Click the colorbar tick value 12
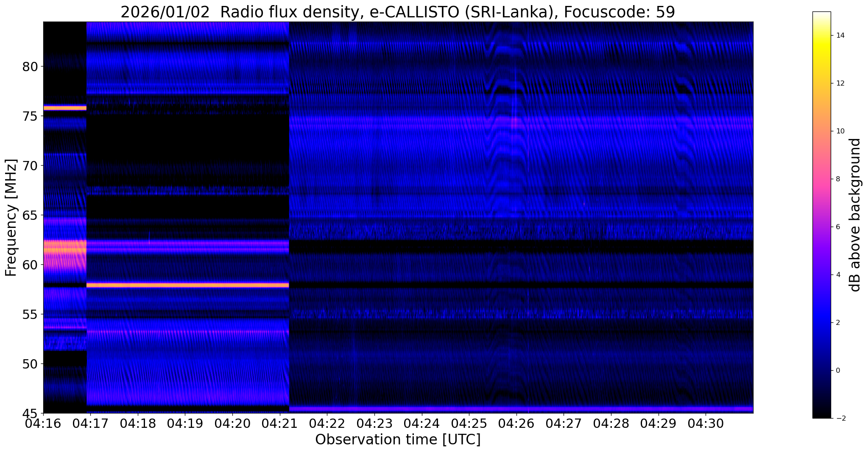The image size is (868, 452). coord(840,83)
